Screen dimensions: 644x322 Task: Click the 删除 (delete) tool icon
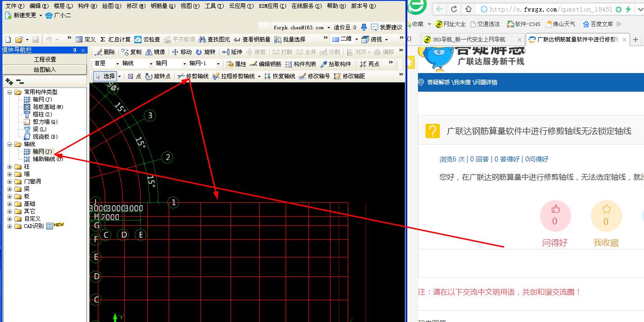[x=104, y=52]
